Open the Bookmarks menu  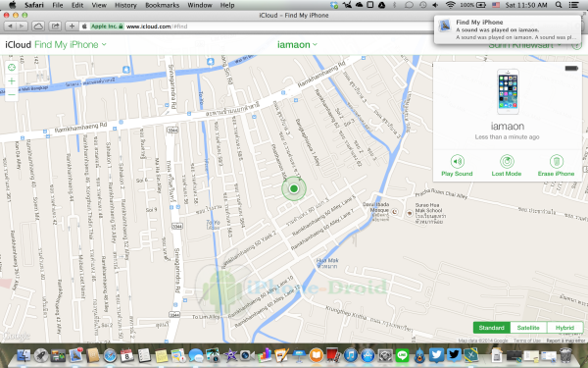coord(162,5)
